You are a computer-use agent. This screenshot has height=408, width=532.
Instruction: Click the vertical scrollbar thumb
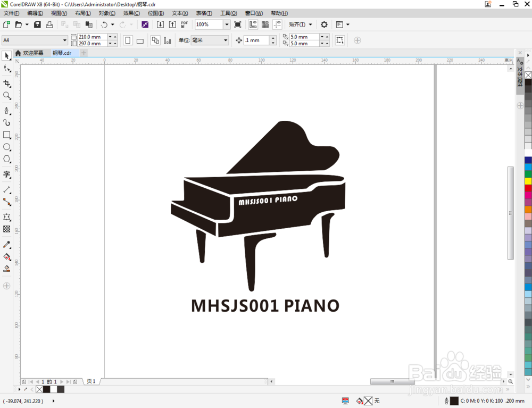tap(510, 213)
